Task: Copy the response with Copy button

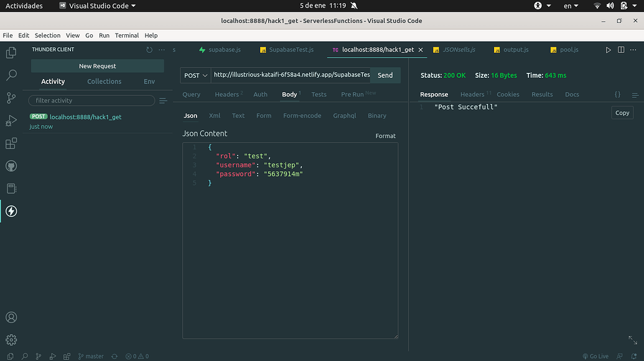Action: (x=622, y=113)
